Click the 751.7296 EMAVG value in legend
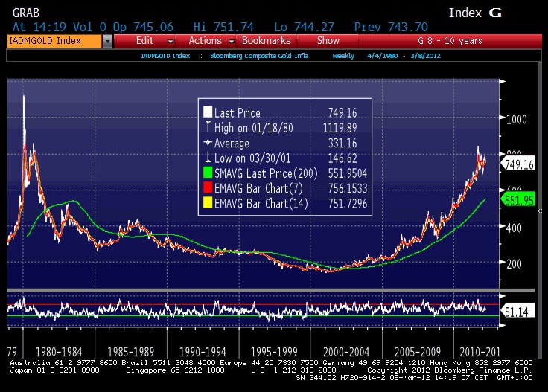Image resolution: width=548 pixels, height=392 pixels. click(348, 204)
